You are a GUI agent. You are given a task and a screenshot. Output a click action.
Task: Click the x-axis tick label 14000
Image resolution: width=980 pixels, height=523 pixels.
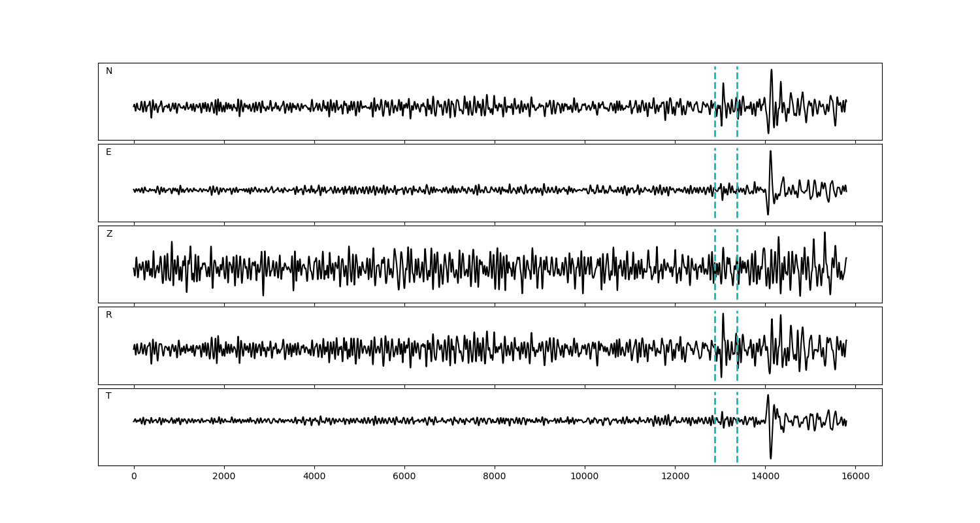click(x=765, y=477)
